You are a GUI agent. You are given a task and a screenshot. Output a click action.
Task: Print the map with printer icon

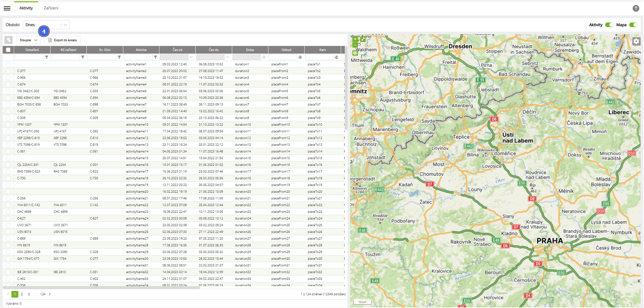point(355,53)
